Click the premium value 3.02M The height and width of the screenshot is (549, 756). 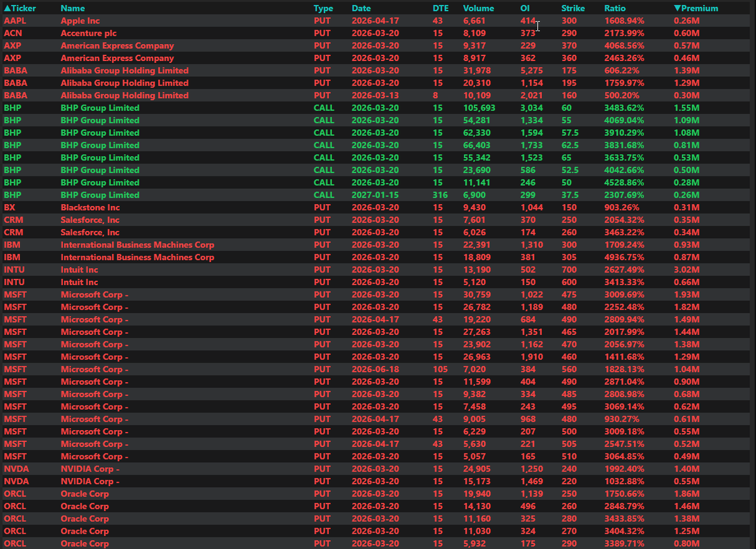click(x=687, y=269)
